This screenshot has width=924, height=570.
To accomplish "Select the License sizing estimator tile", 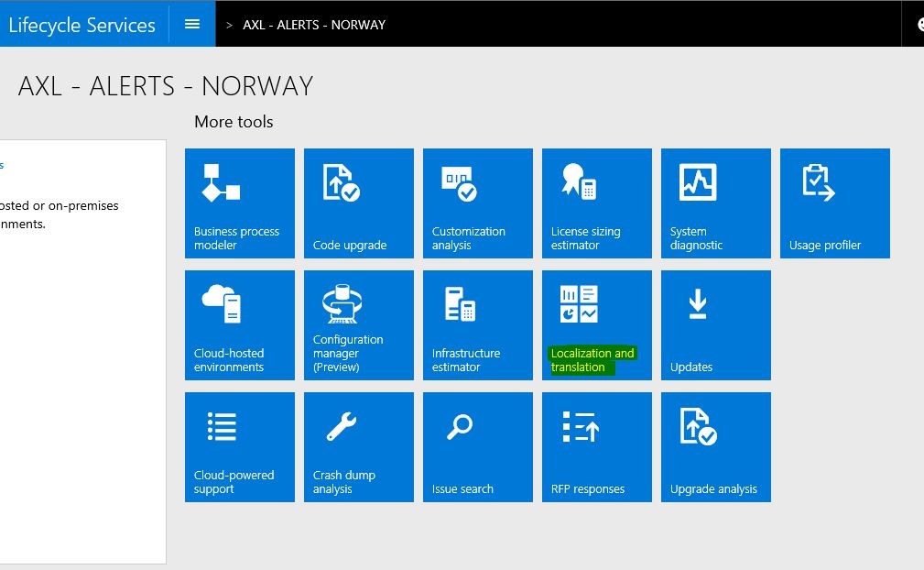I will coord(597,203).
